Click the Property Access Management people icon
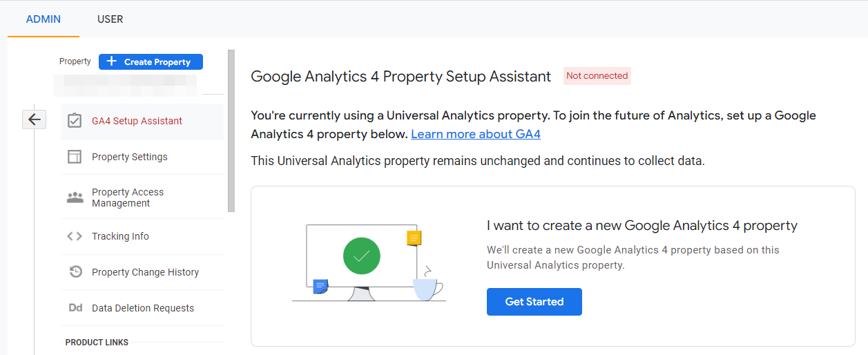The height and width of the screenshot is (355, 868). click(75, 198)
